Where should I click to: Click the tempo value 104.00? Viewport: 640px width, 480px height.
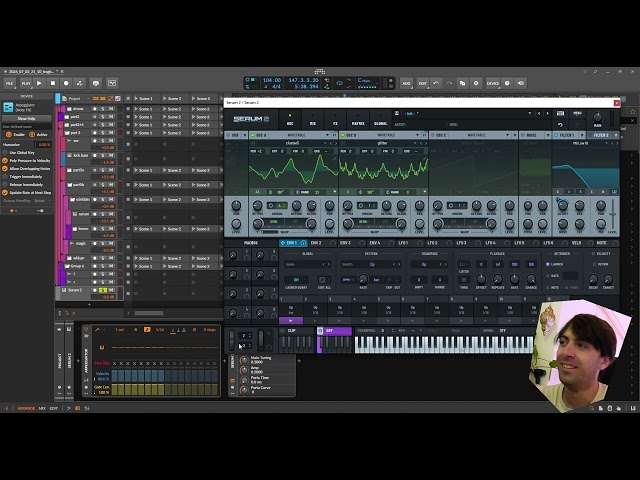(272, 80)
